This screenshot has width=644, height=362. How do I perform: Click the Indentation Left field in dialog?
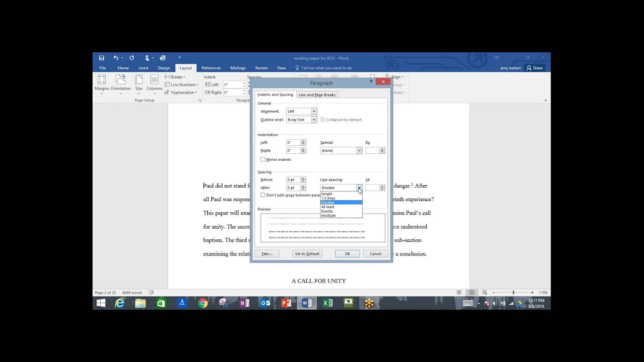[293, 142]
